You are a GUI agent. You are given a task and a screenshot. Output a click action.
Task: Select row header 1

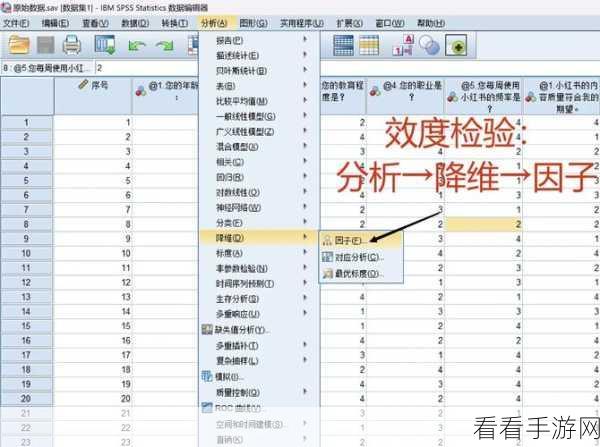[x=26, y=122]
